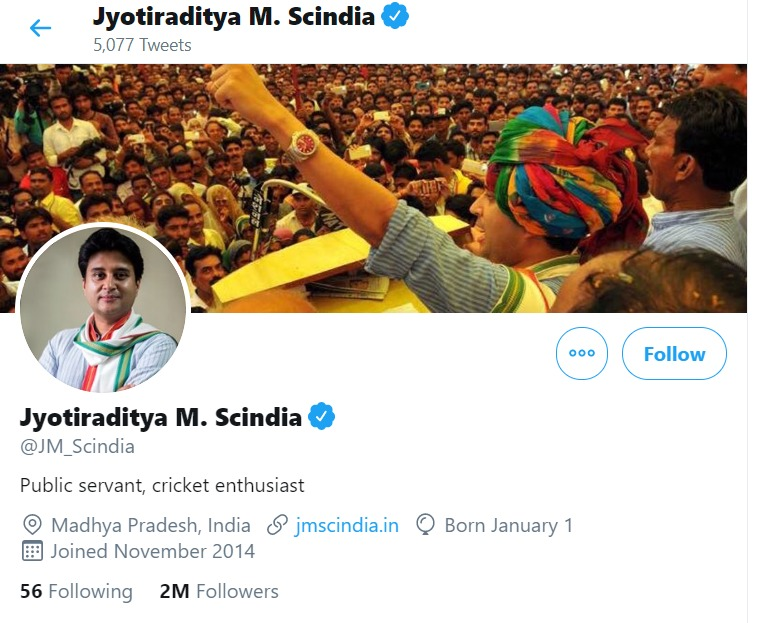Click the @JM_Scindia handle text
Viewport: 759px width, 623px height.
[x=77, y=447]
